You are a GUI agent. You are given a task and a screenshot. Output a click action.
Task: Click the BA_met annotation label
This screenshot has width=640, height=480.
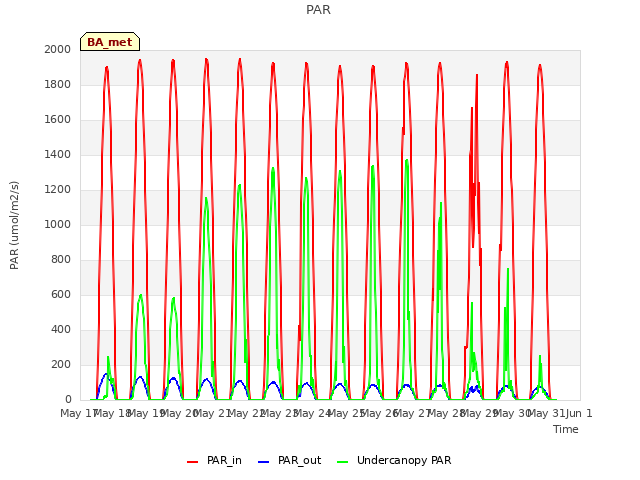click(x=110, y=42)
